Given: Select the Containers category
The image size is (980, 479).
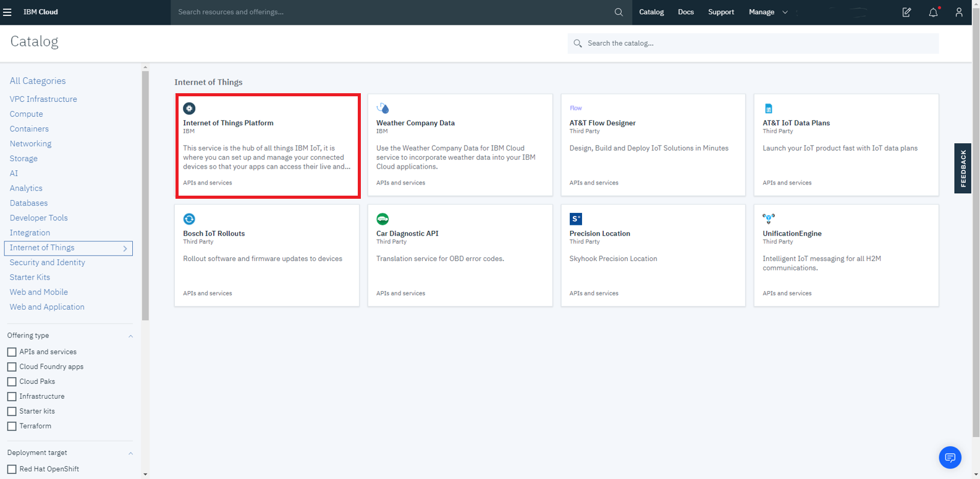Looking at the screenshot, I should pyautogui.click(x=29, y=129).
